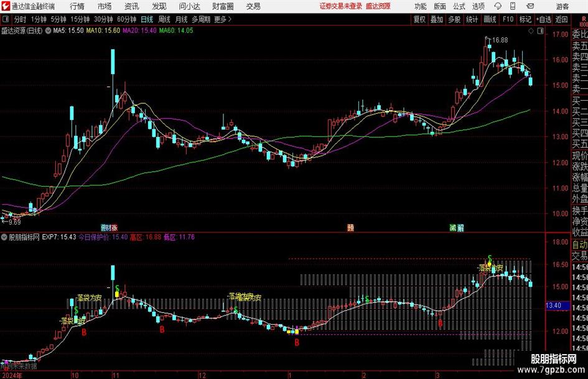Switch to 15分钟 chart period
Screen dimensions: 588x379
(x=80, y=19)
